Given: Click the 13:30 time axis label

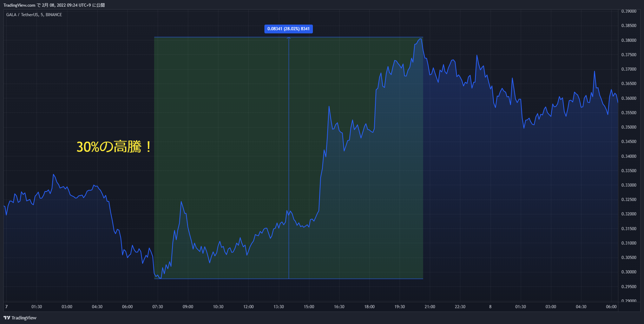Looking at the screenshot, I should point(279,307).
